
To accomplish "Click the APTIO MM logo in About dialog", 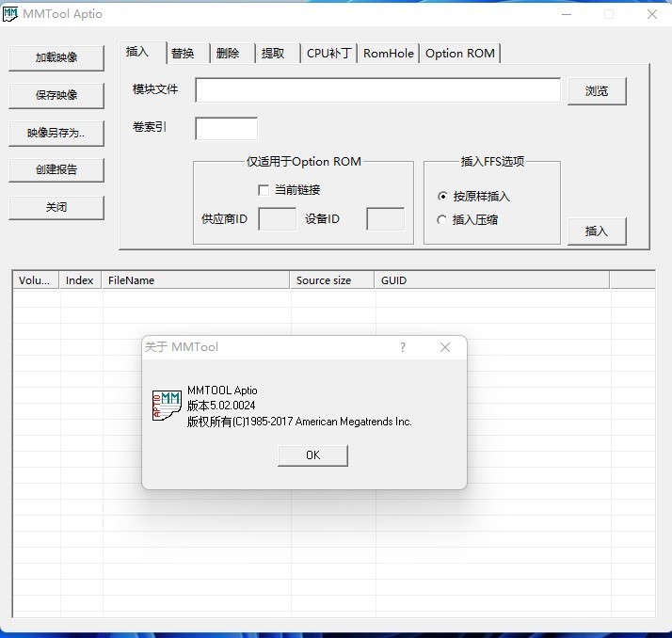I will pyautogui.click(x=167, y=406).
